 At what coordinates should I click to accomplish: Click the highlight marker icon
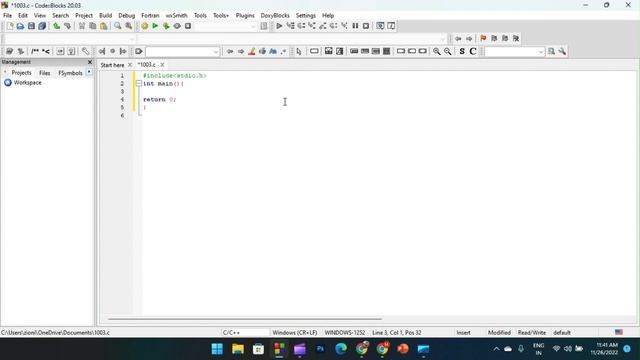click(251, 51)
